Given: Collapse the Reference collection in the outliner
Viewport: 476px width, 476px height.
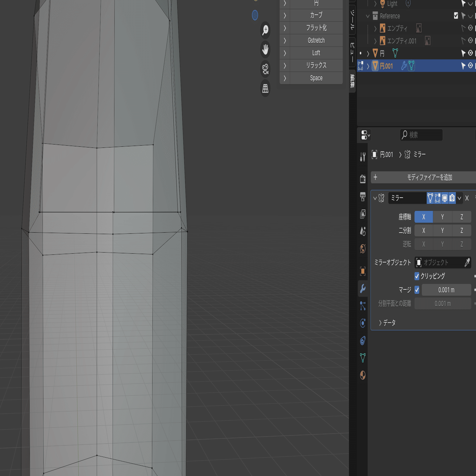Looking at the screenshot, I should (x=368, y=16).
